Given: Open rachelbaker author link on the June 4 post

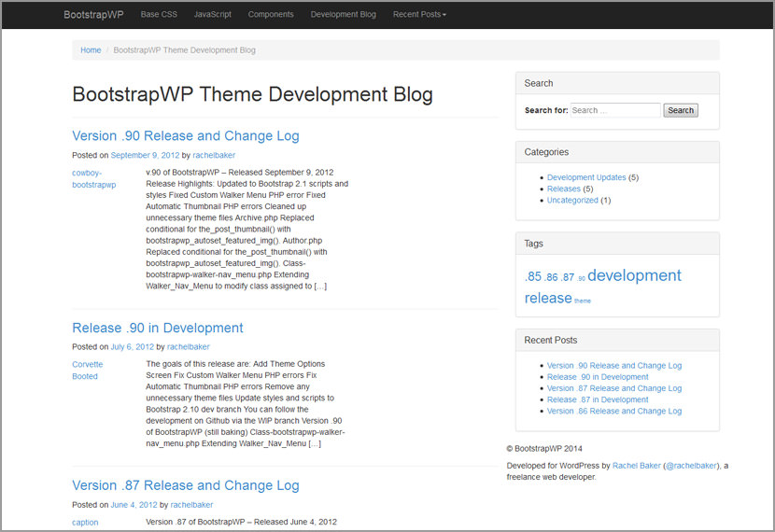Looking at the screenshot, I should tap(191, 505).
